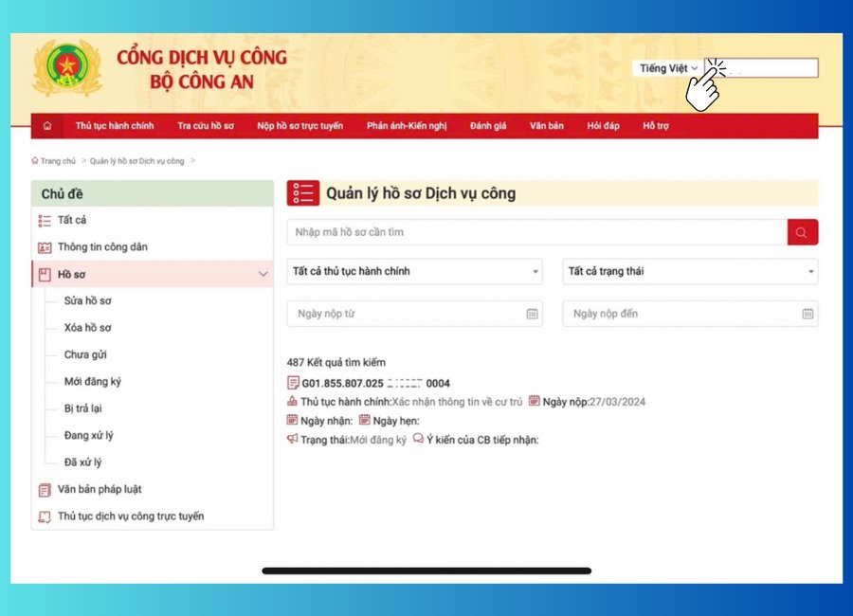Click the home icon in red navigation bar
This screenshot has width=853, height=616.
point(47,126)
